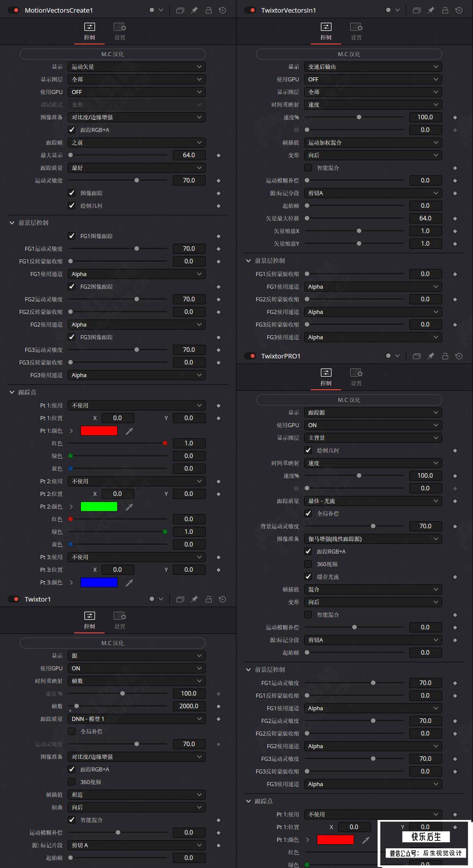The image size is (473, 868).
Task: Click M.C 汉化 button in Twixtor1
Action: tap(113, 643)
